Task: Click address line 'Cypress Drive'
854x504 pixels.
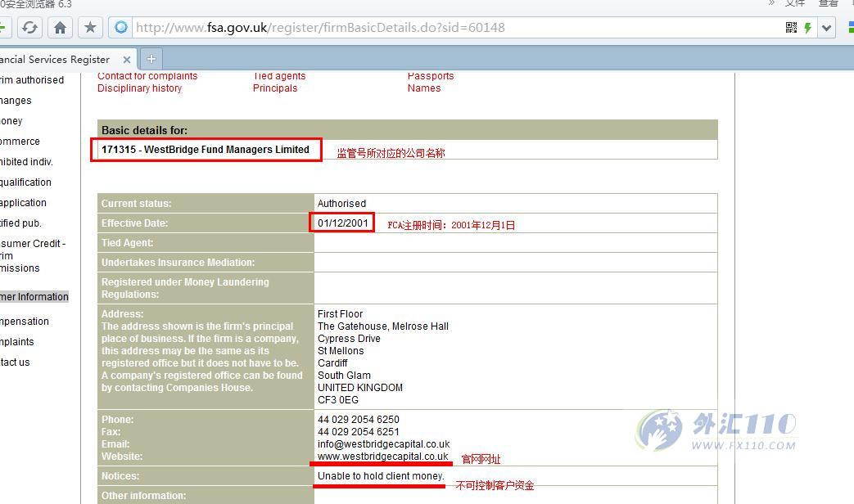Action: (x=349, y=339)
